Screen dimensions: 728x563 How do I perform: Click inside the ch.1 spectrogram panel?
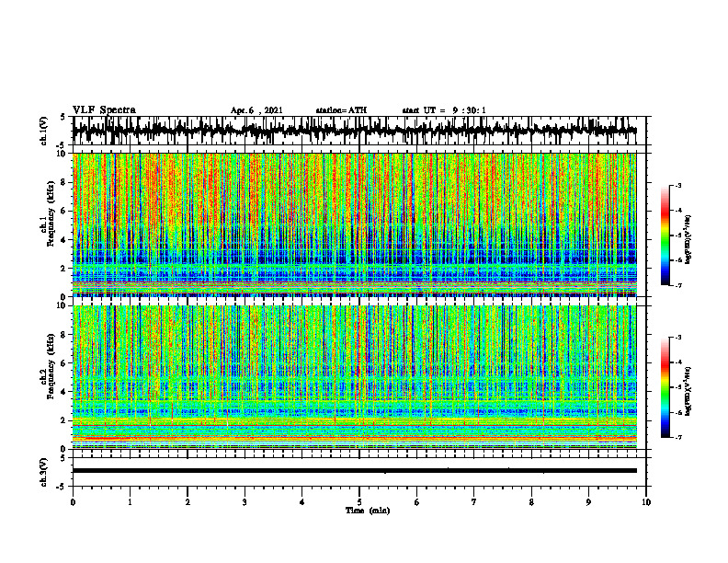pos(354,224)
